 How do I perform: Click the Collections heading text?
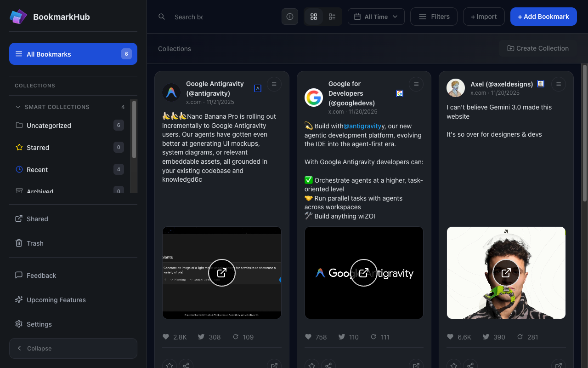tap(175, 49)
